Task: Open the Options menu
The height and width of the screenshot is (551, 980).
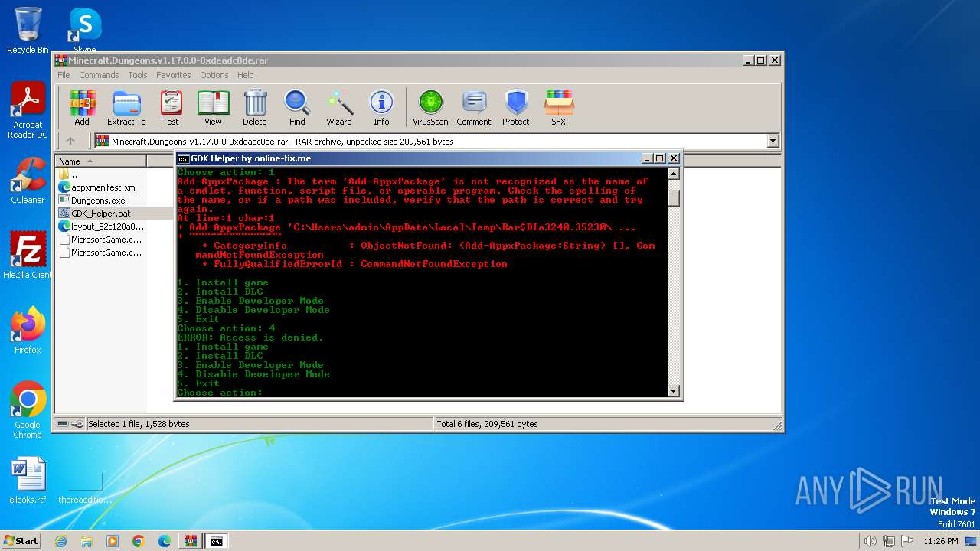Action: (214, 75)
